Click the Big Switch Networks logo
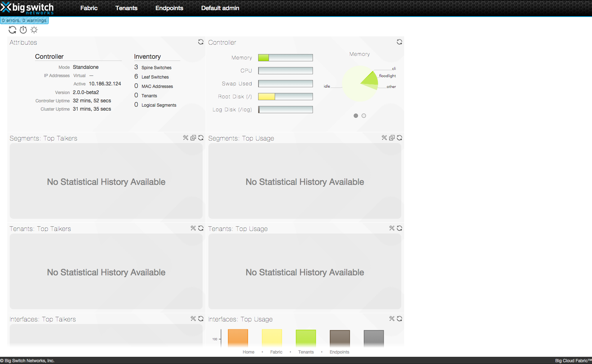The width and height of the screenshot is (592, 364). pyautogui.click(x=27, y=8)
